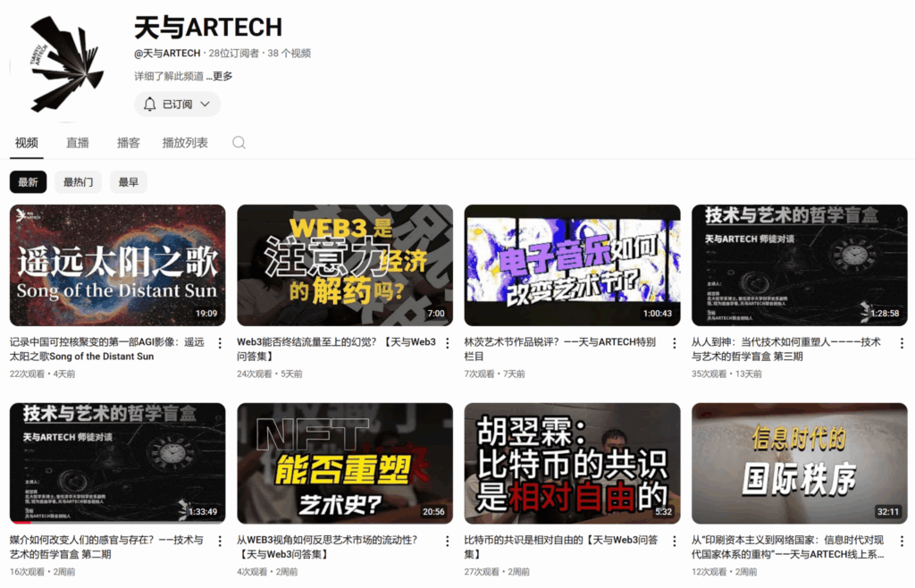Open three-dot menu for 媒介如何改变人们 video
Image resolution: width=915 pixels, height=588 pixels.
coord(220,542)
